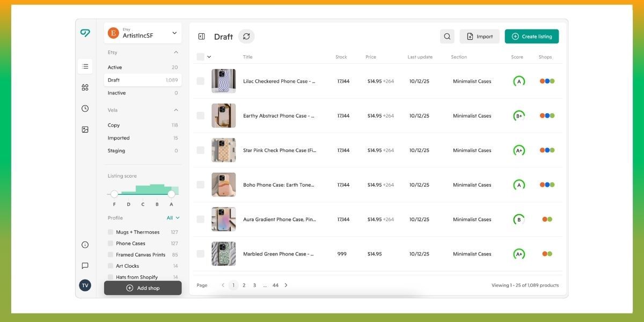Screen dimensions: 644x322
Task: Go to page 2 in pagination
Action: coord(244,286)
